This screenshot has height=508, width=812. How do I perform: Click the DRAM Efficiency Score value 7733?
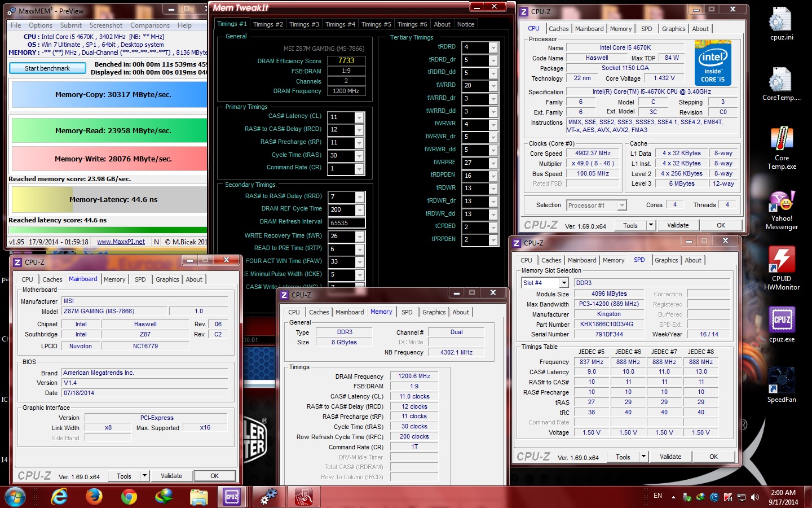[346, 60]
